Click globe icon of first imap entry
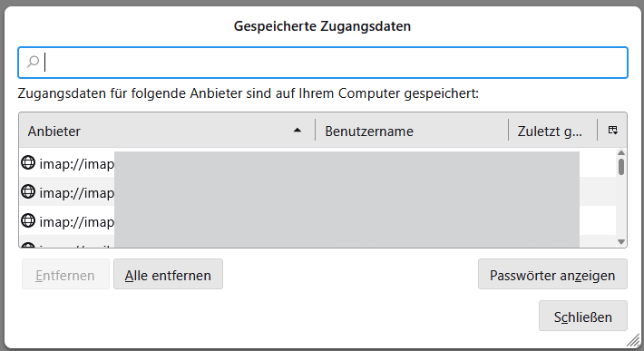The height and width of the screenshot is (351, 644). point(28,162)
